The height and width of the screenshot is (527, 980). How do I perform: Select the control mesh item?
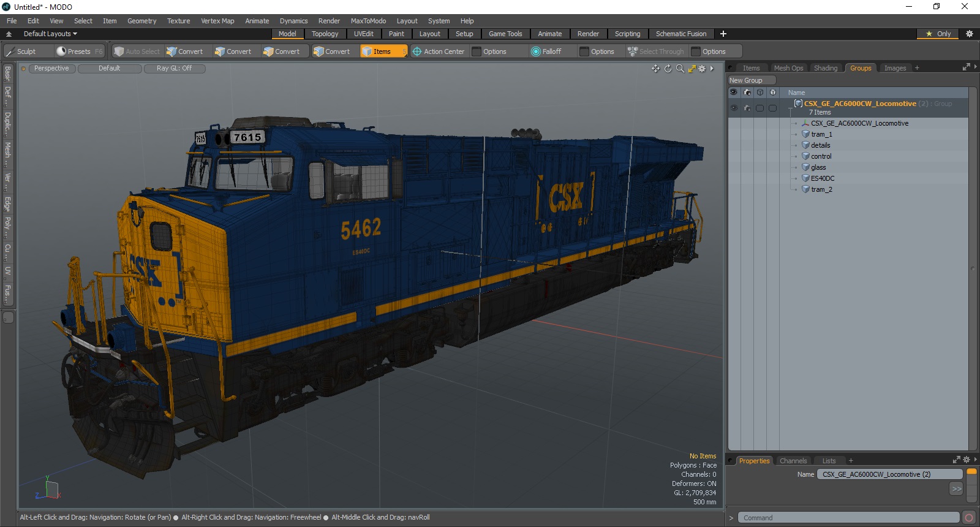click(821, 156)
